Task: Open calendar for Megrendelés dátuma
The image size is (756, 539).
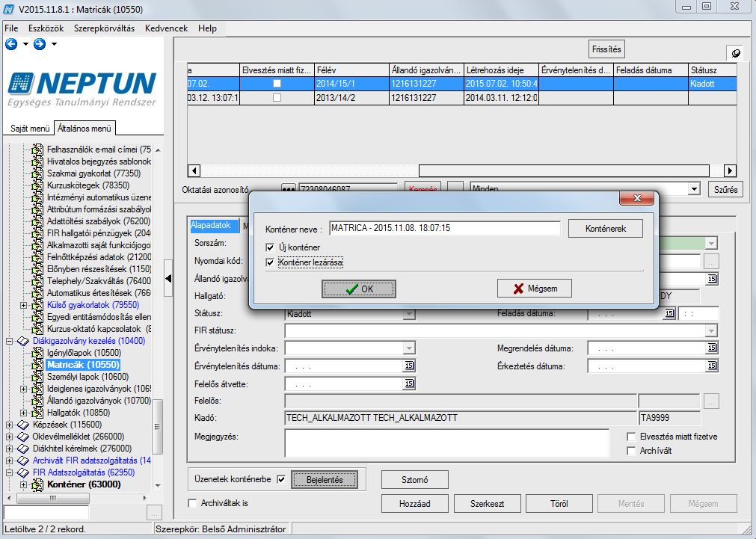Action: coord(712,348)
